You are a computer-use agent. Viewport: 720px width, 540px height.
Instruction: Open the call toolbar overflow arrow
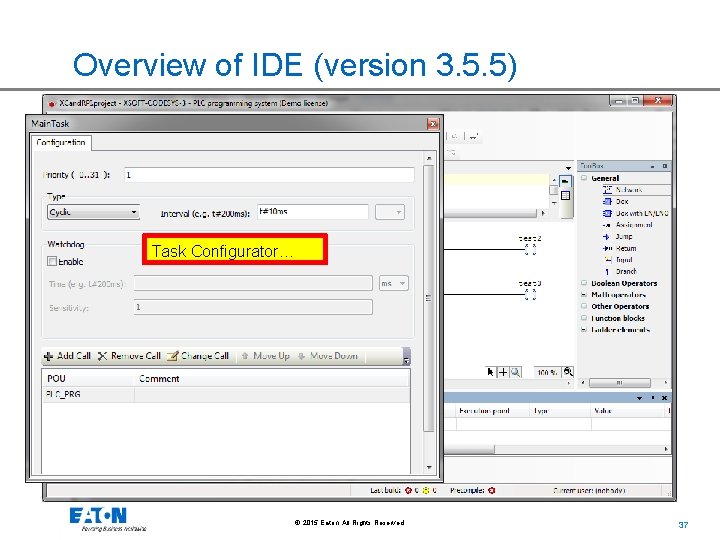(406, 357)
